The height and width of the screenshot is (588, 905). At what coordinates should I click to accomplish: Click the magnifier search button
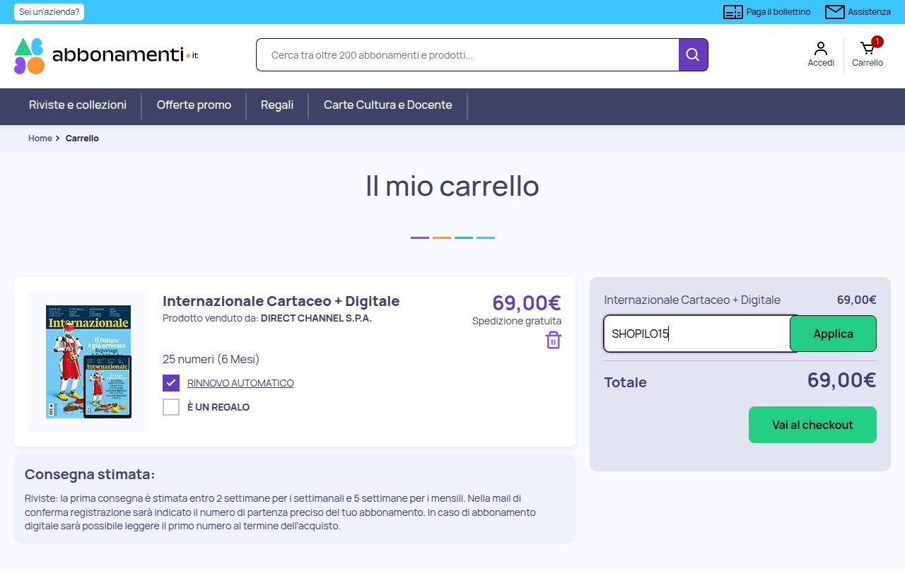693,55
